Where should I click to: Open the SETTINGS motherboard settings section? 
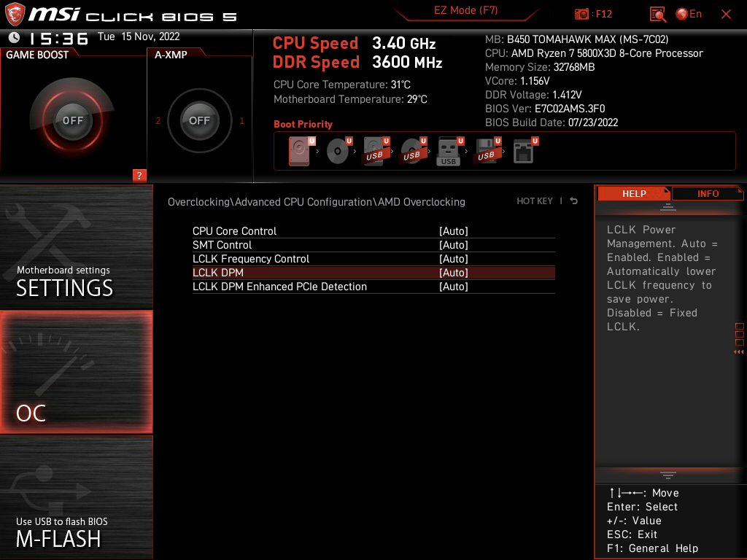(76, 246)
